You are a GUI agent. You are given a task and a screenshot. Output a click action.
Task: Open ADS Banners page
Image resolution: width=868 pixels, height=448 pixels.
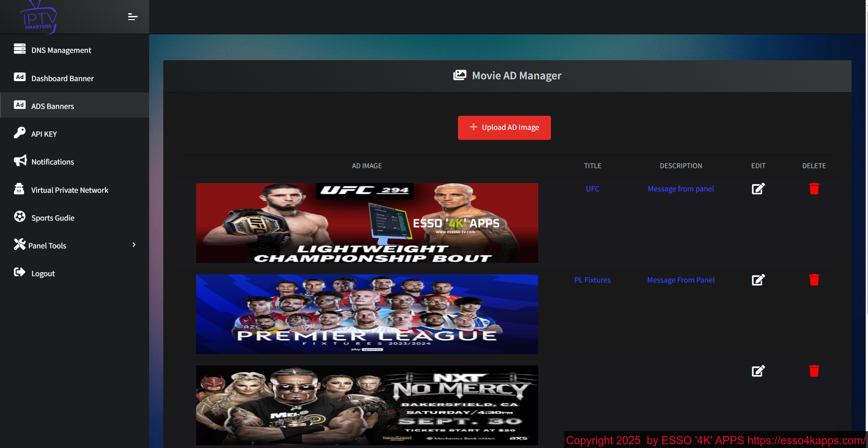74,106
